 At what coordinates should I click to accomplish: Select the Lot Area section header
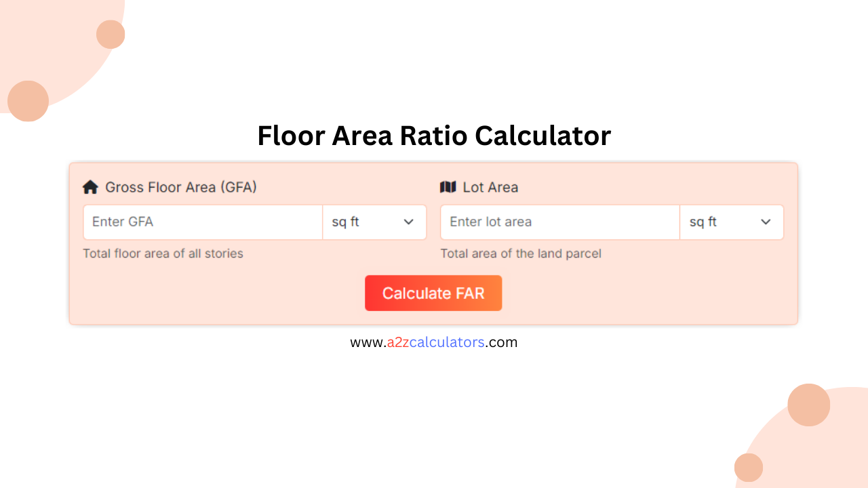pos(490,187)
